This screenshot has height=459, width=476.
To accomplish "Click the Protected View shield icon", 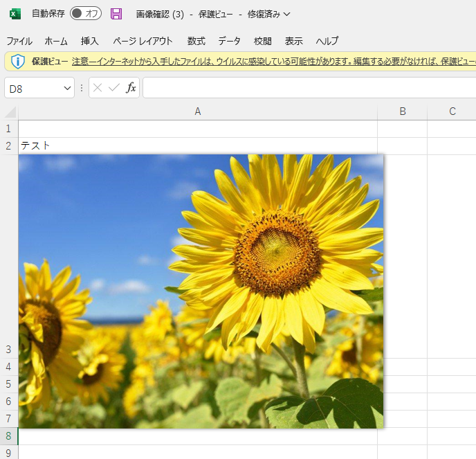I will coord(17,62).
